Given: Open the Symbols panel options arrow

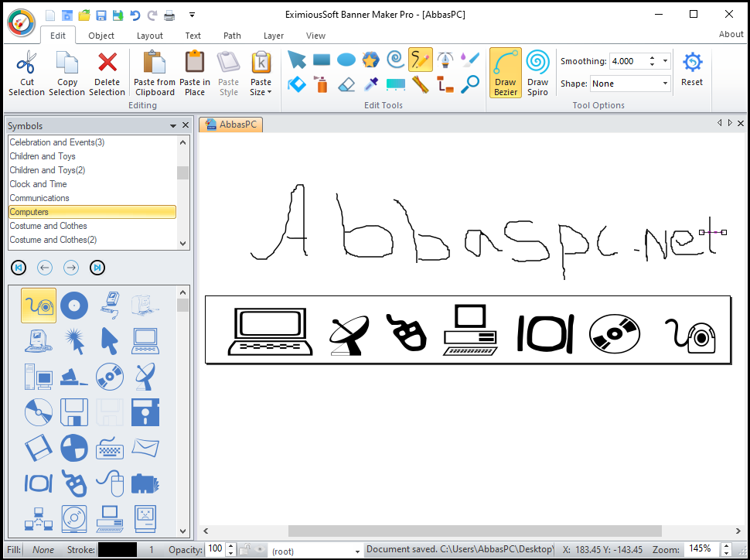Looking at the screenshot, I should 173,126.
